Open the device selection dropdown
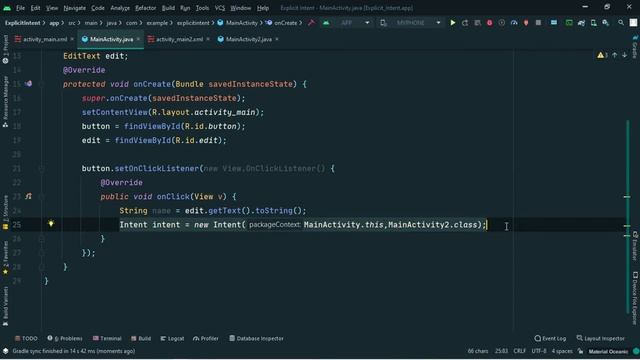This screenshot has height=360, width=640. click(411, 23)
